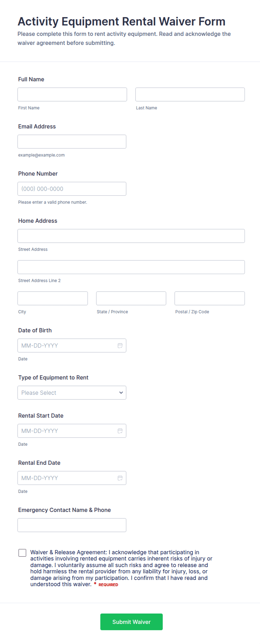Click the 'Phone Number' label

point(38,174)
